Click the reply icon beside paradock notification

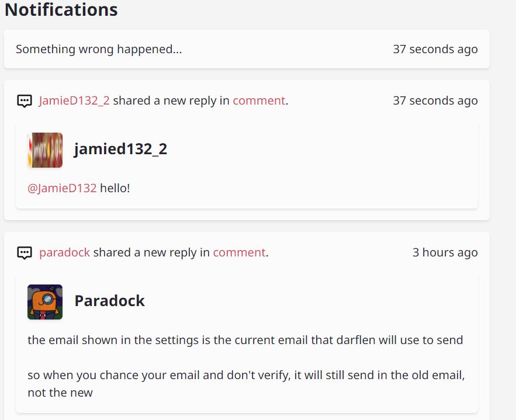click(25, 253)
